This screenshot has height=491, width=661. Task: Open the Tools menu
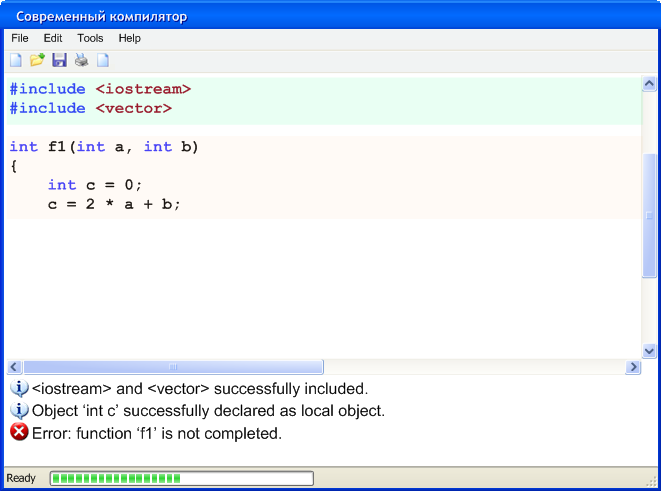(90, 38)
